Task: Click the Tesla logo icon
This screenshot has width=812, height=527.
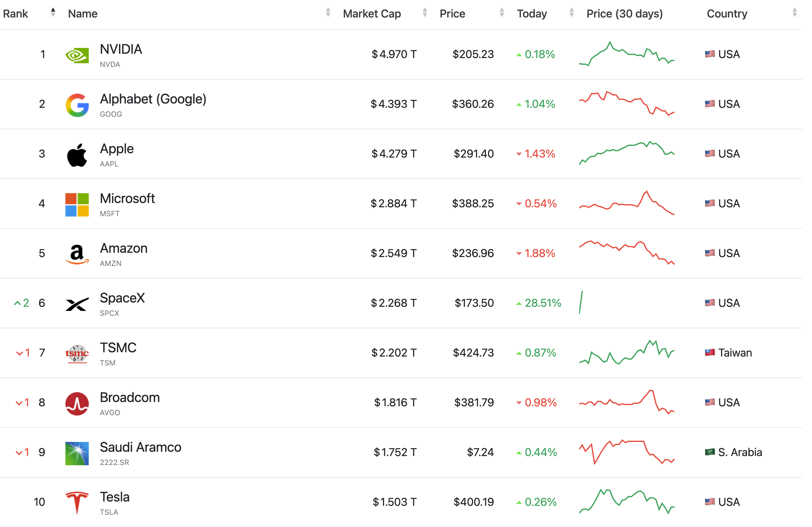Action: 77,503
